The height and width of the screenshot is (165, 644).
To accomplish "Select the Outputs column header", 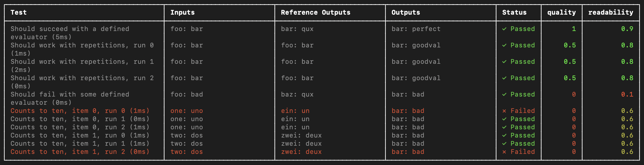I will [406, 12].
